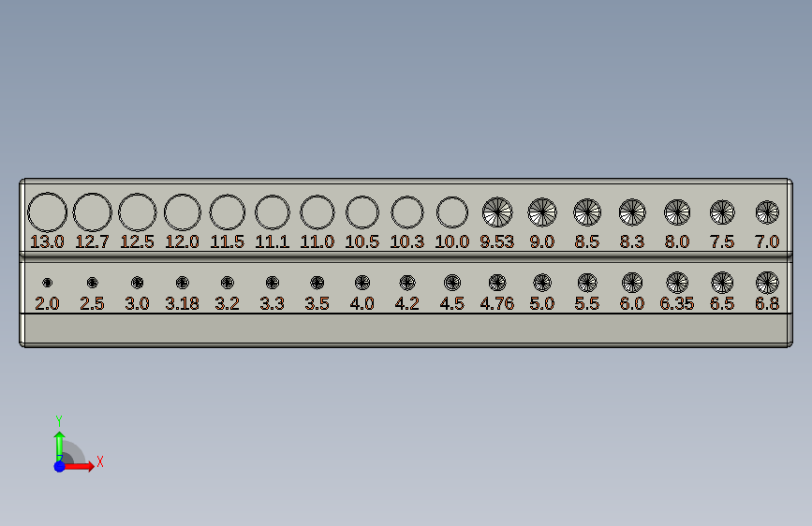This screenshot has width=812, height=526.
Task: Select the drilled hole above the 9.53 label
Action: [497, 212]
